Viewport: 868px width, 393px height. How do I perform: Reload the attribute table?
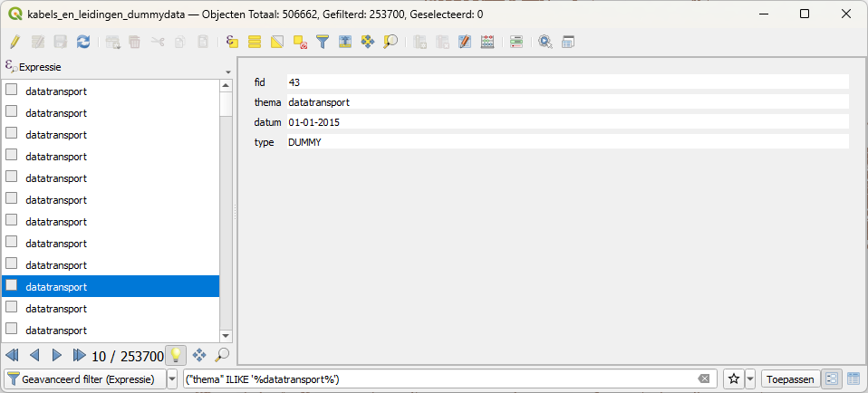[x=83, y=42]
